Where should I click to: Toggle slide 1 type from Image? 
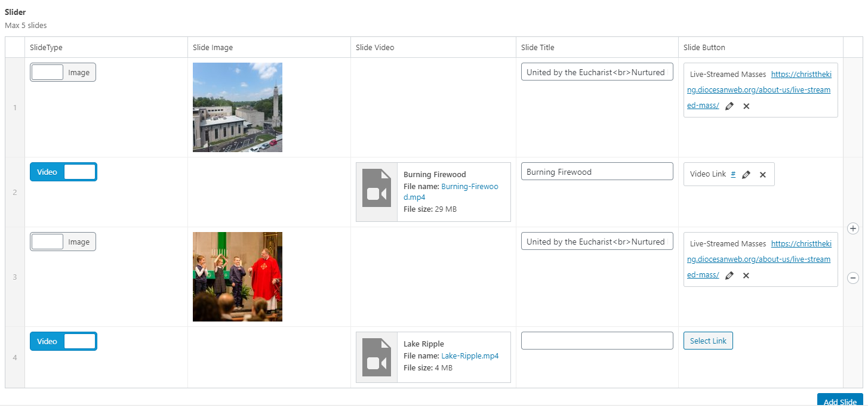pyautogui.click(x=63, y=72)
